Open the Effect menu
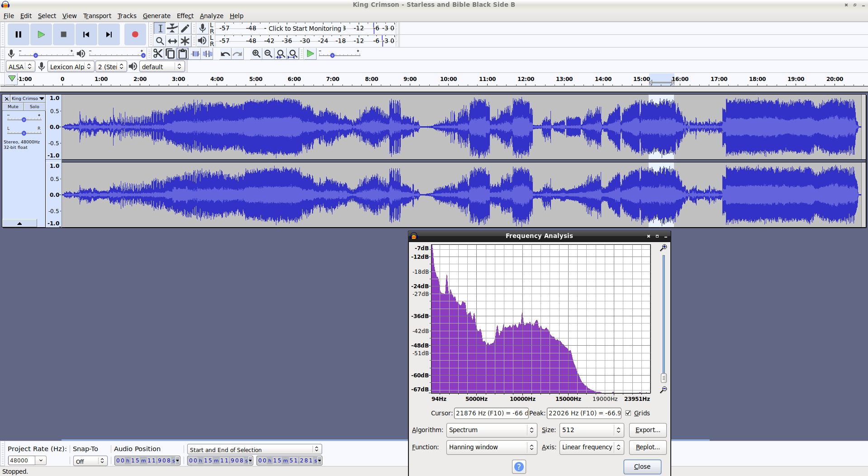Screen dimensions: 868x476 [x=185, y=16]
